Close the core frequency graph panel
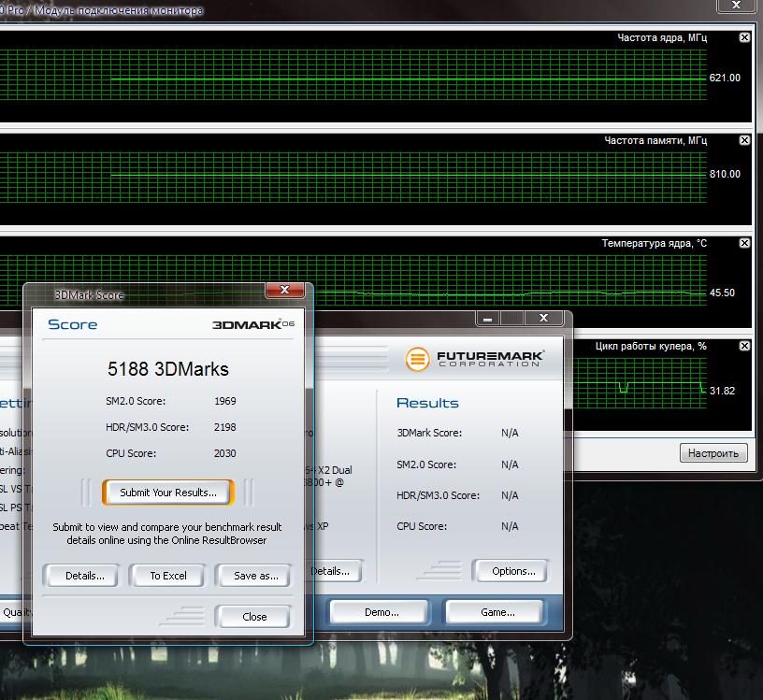Image resolution: width=763 pixels, height=700 pixels. [x=744, y=37]
